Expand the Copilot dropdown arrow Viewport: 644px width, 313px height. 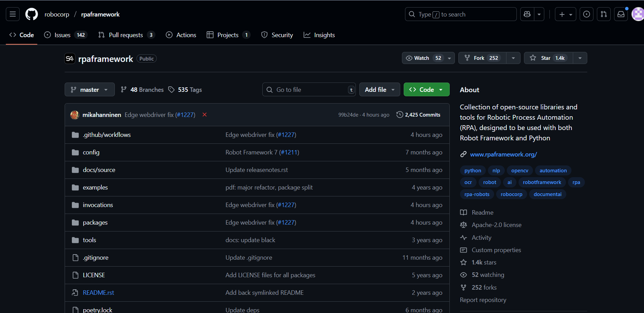click(539, 14)
